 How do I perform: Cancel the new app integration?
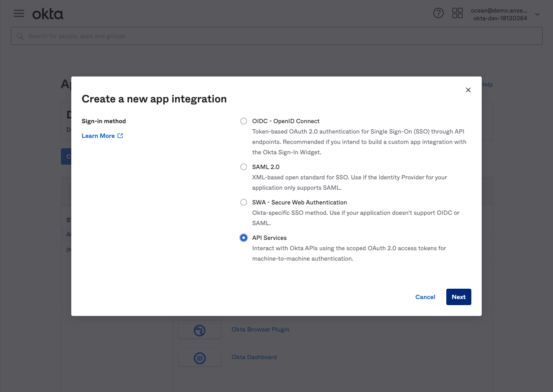click(x=425, y=297)
